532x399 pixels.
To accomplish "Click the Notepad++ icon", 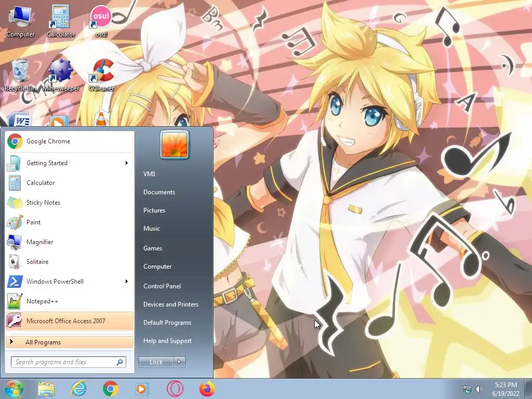I will click(x=15, y=301).
